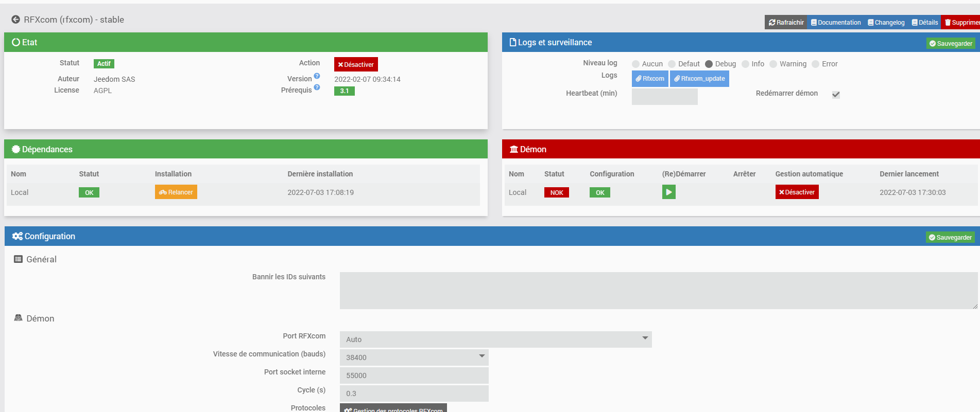Open the plugin Documentation
980x412 pixels.
pyautogui.click(x=836, y=23)
